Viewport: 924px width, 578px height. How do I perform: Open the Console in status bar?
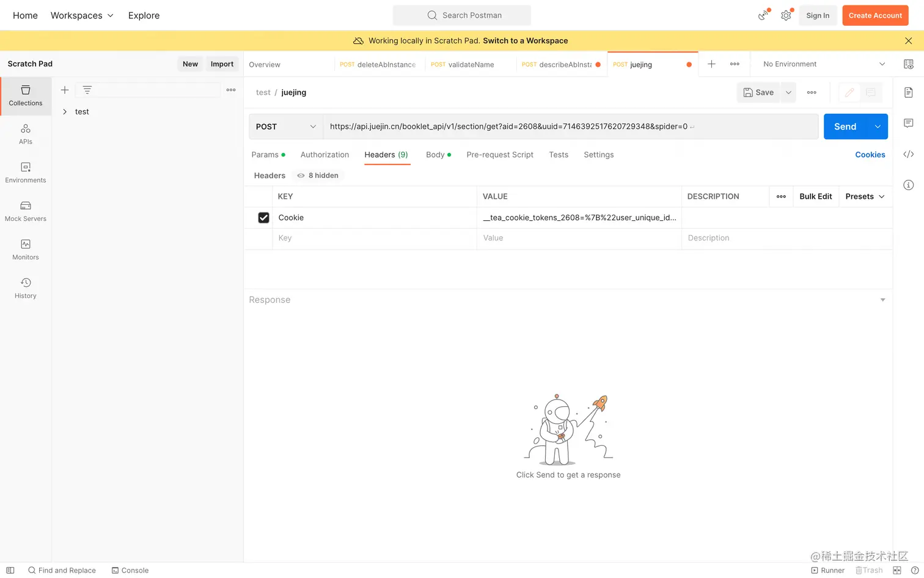coord(130,570)
